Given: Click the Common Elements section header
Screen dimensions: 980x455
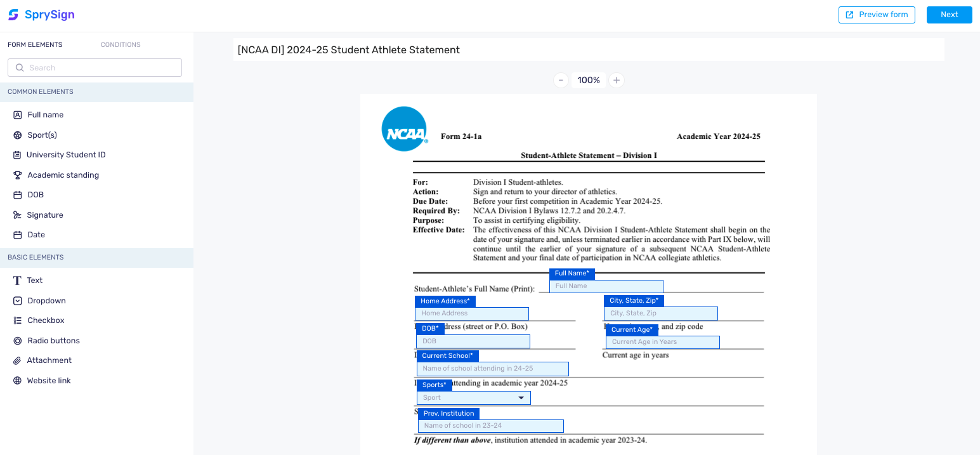Looking at the screenshot, I should click(96, 92).
